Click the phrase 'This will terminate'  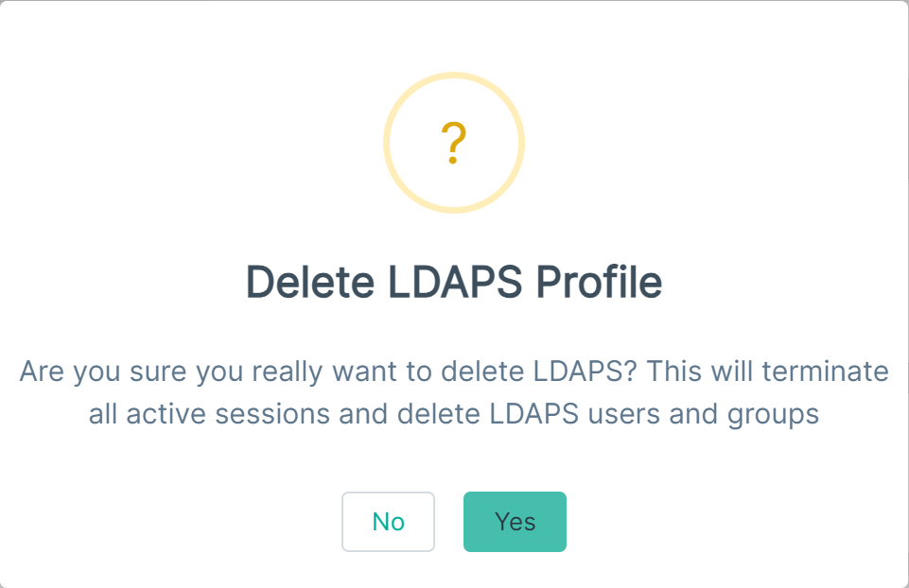(767, 372)
